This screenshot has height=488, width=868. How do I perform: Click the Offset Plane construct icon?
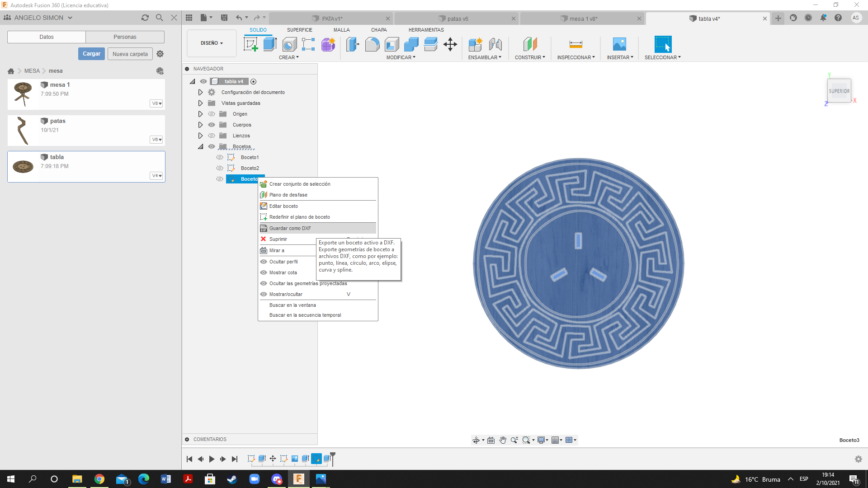(x=530, y=44)
